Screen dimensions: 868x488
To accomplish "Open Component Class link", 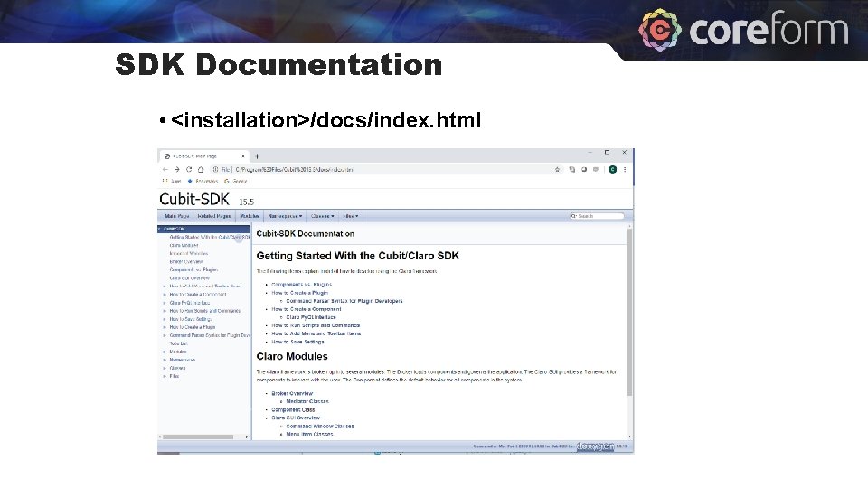I will [x=293, y=410].
